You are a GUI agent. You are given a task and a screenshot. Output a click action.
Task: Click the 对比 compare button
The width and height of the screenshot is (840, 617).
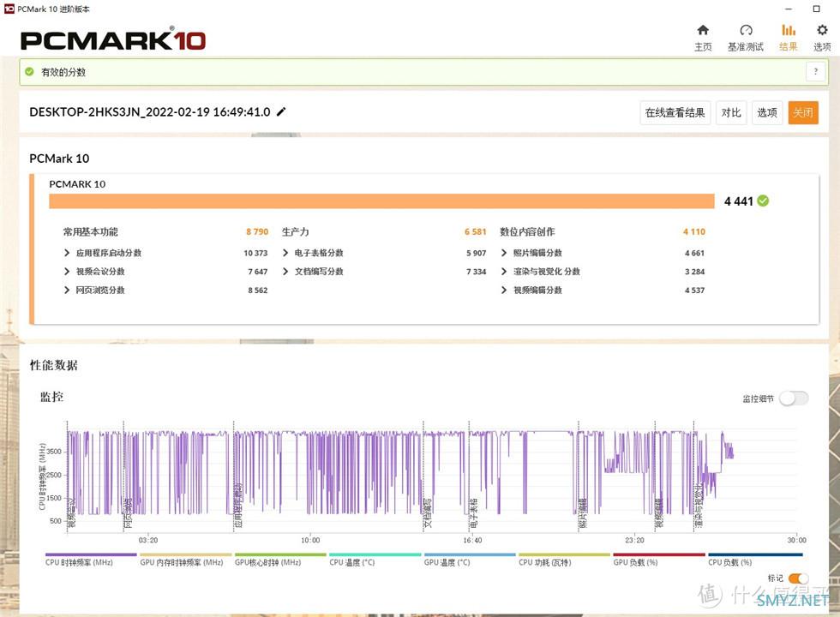pyautogui.click(x=731, y=112)
